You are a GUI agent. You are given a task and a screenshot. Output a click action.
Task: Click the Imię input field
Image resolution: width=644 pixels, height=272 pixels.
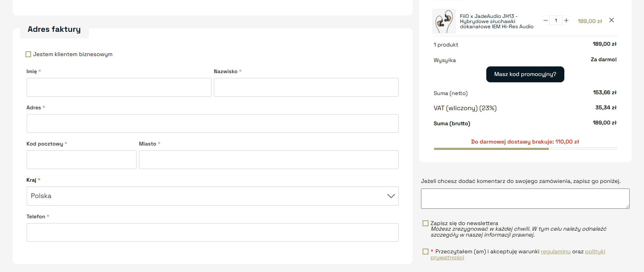pos(119,87)
